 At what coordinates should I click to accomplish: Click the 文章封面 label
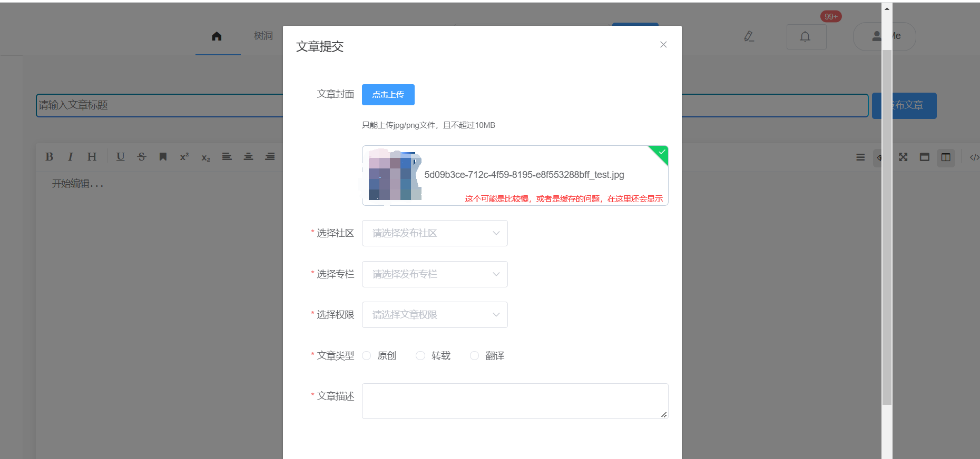pyautogui.click(x=336, y=94)
